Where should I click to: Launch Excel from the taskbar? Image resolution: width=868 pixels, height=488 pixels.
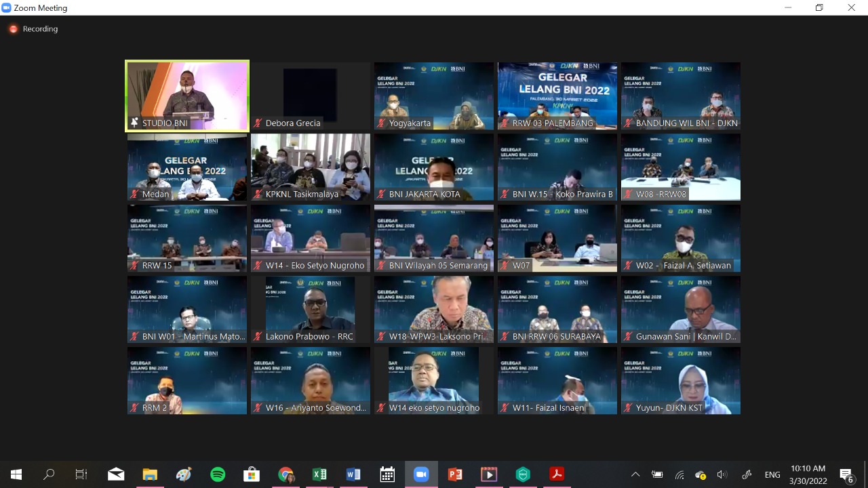pyautogui.click(x=319, y=474)
